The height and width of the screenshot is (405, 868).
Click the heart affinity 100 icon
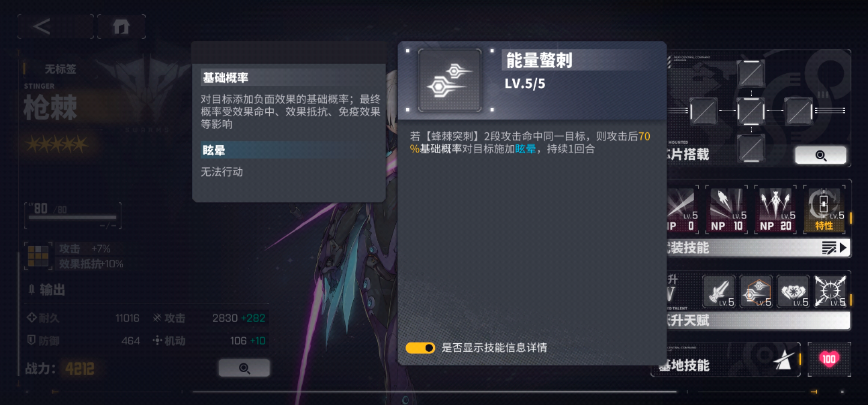pyautogui.click(x=829, y=359)
